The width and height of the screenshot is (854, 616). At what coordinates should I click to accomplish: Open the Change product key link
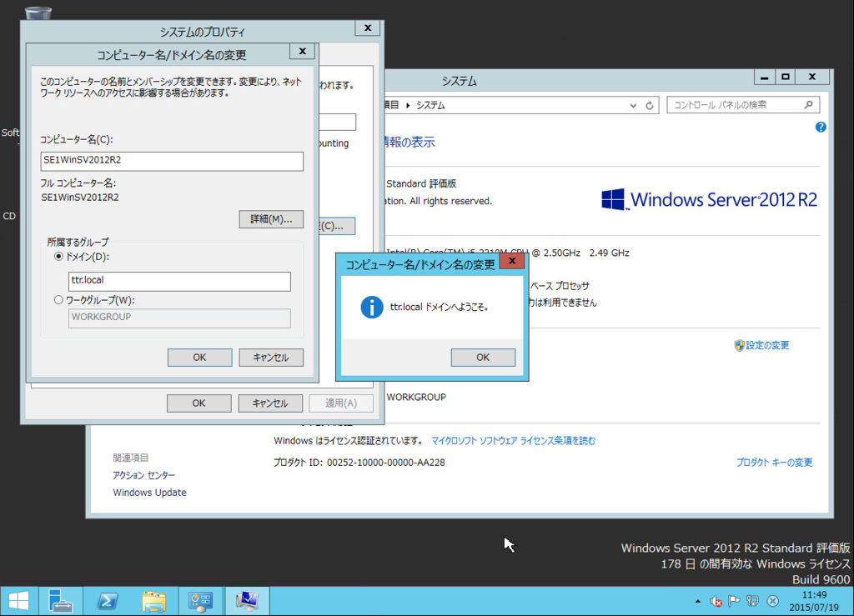(774, 463)
